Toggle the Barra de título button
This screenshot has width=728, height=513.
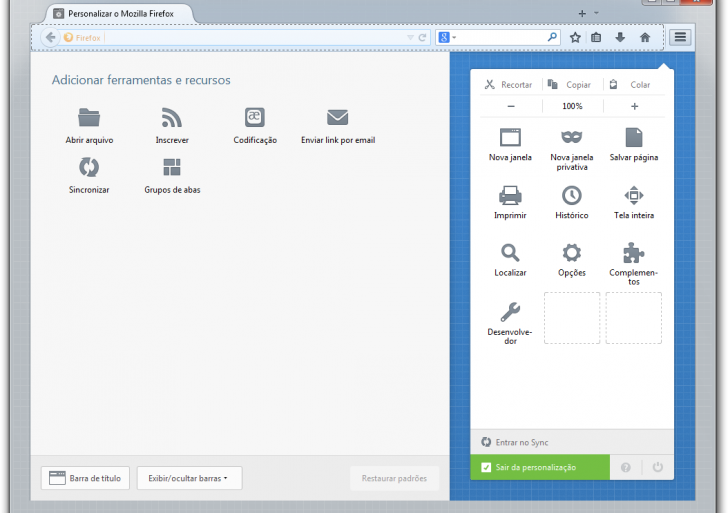click(85, 478)
